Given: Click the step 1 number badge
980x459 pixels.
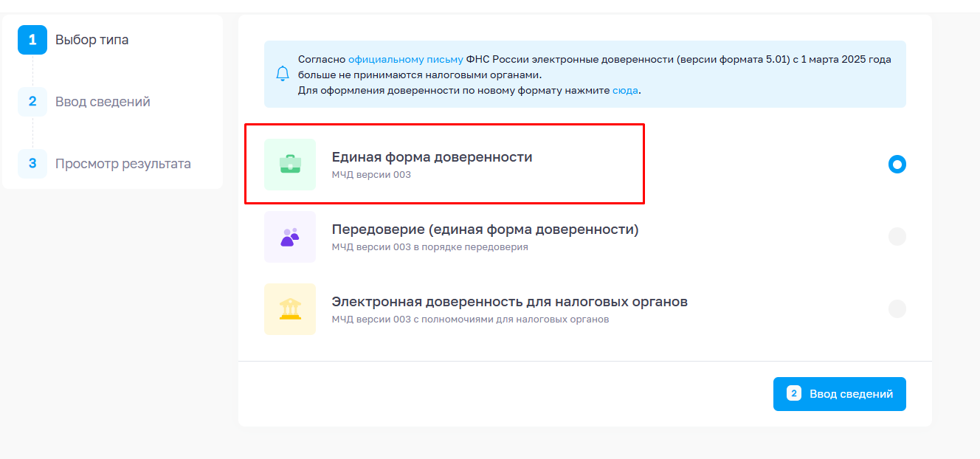Looking at the screenshot, I should pyautogui.click(x=32, y=40).
